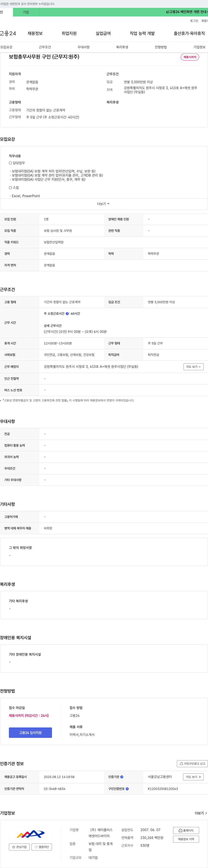This screenshot has height=868, width=208.
Task: Click the 보험 심사원 및 사무원 value
Action: [x=58, y=231]
